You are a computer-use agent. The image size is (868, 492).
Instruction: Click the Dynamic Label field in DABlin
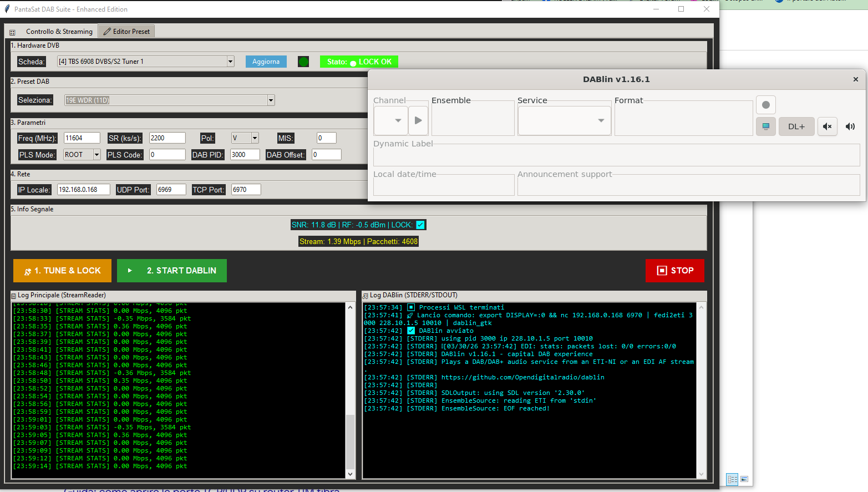[x=616, y=156]
